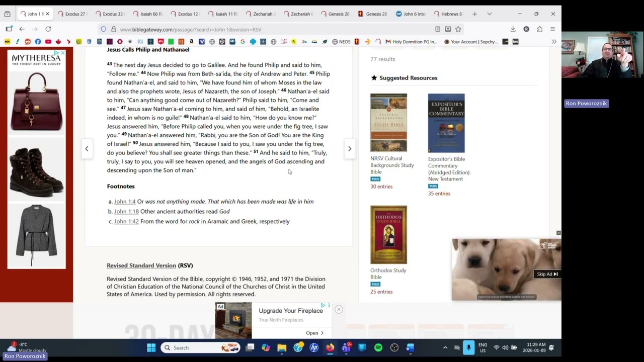The image size is (644, 362).
Task: Open Microsoft Teams taskbar icon
Action: (346, 348)
